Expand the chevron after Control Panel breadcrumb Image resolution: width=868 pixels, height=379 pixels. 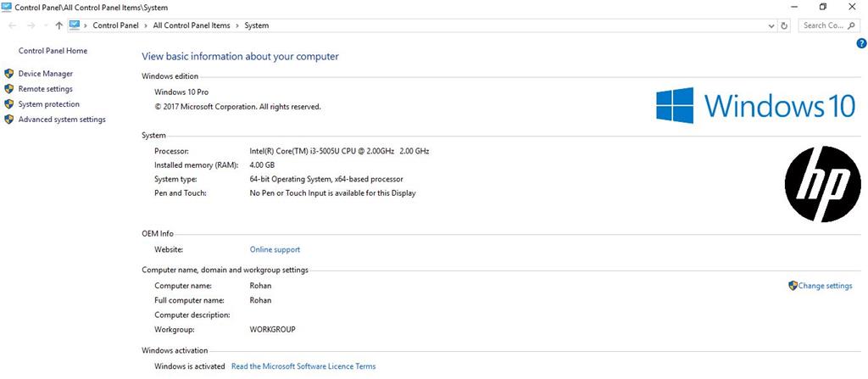point(146,25)
